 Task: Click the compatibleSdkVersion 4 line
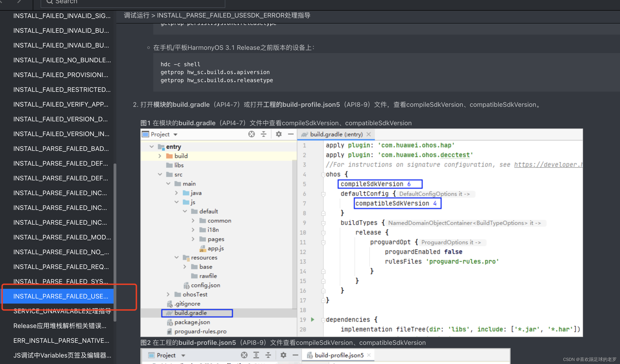point(397,203)
